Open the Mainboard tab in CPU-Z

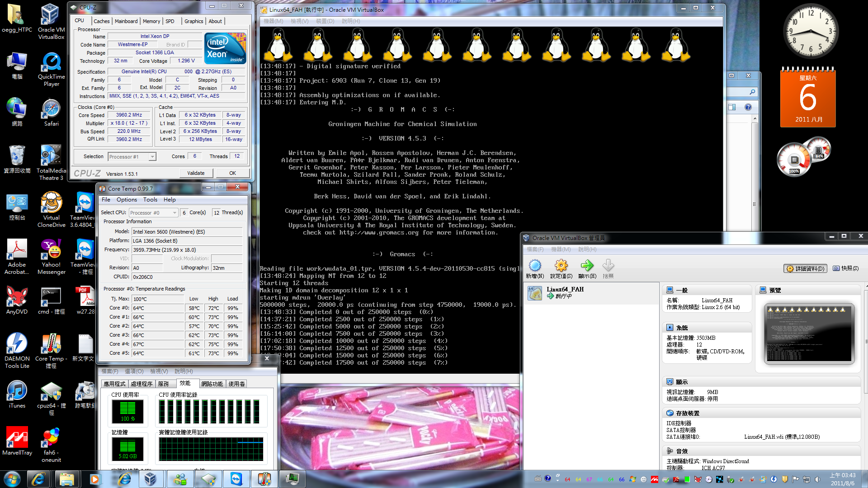[x=126, y=21]
